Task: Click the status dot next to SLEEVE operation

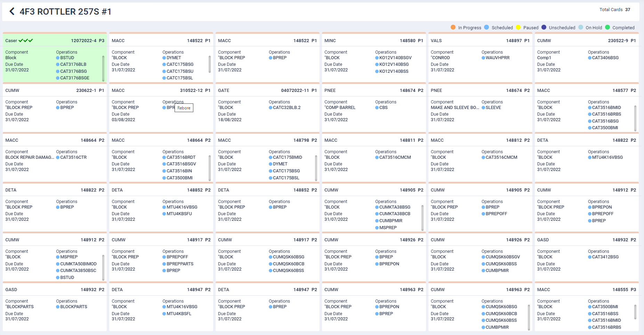Action: point(483,108)
